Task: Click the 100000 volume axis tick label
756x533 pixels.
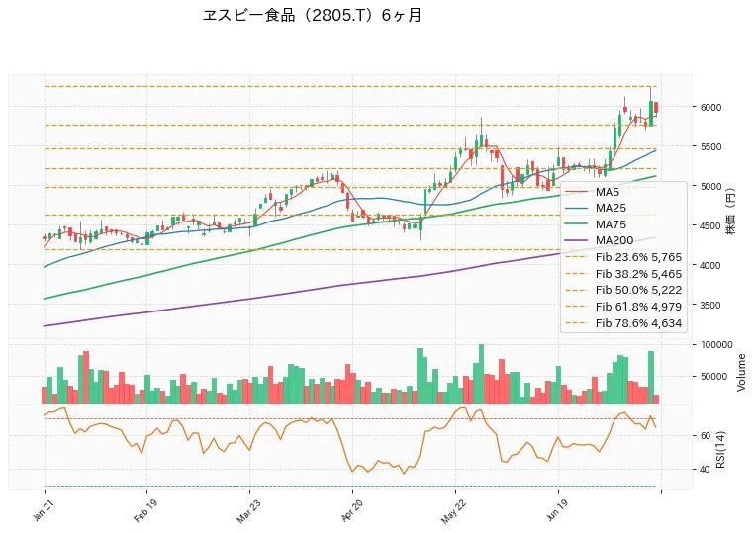Action: click(x=716, y=344)
